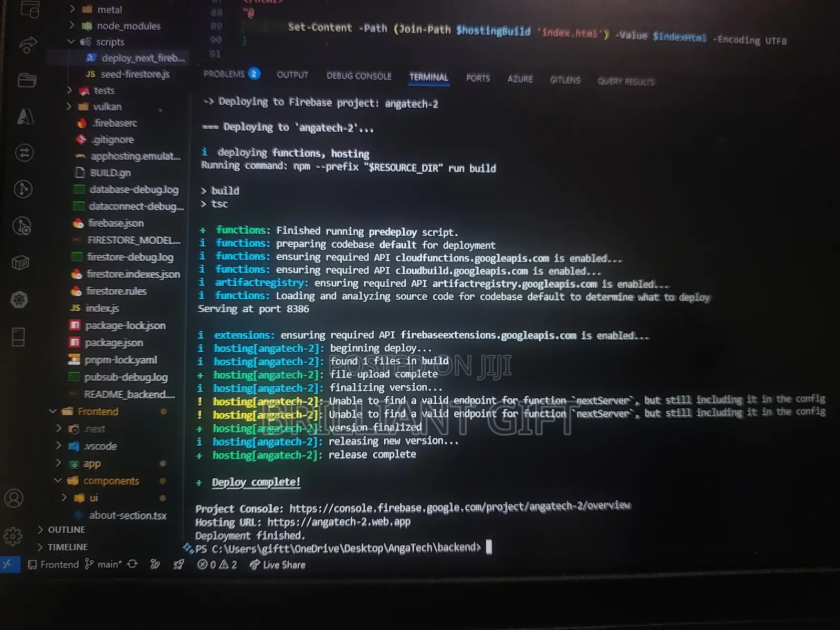The image size is (840, 630).
Task: Open the seed-firestore.js file
Action: 135,74
